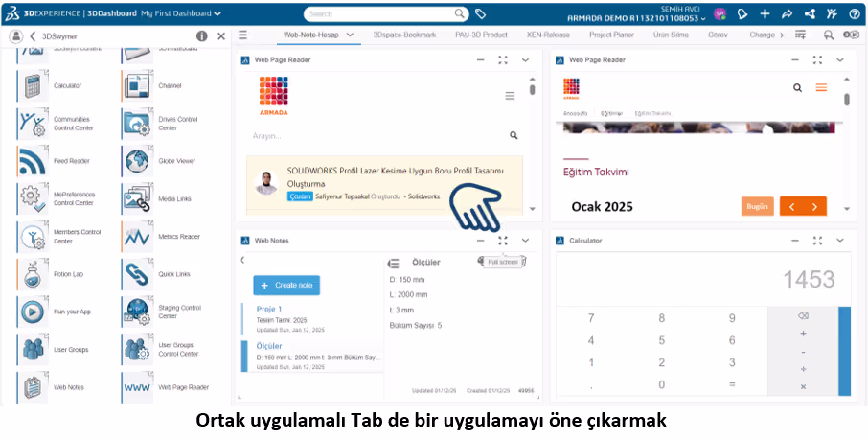Switch to the Project Planer tab
The width and height of the screenshot is (868, 439).
[611, 35]
